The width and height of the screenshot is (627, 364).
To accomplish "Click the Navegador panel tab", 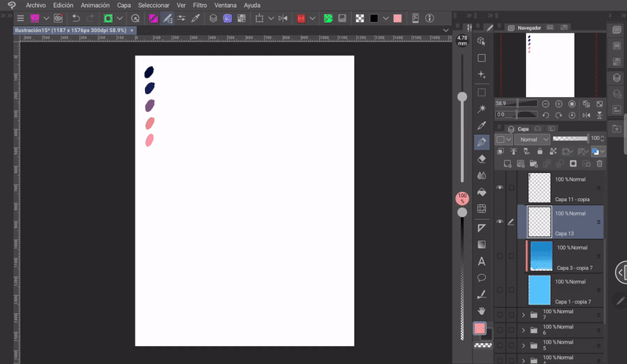I will point(529,27).
